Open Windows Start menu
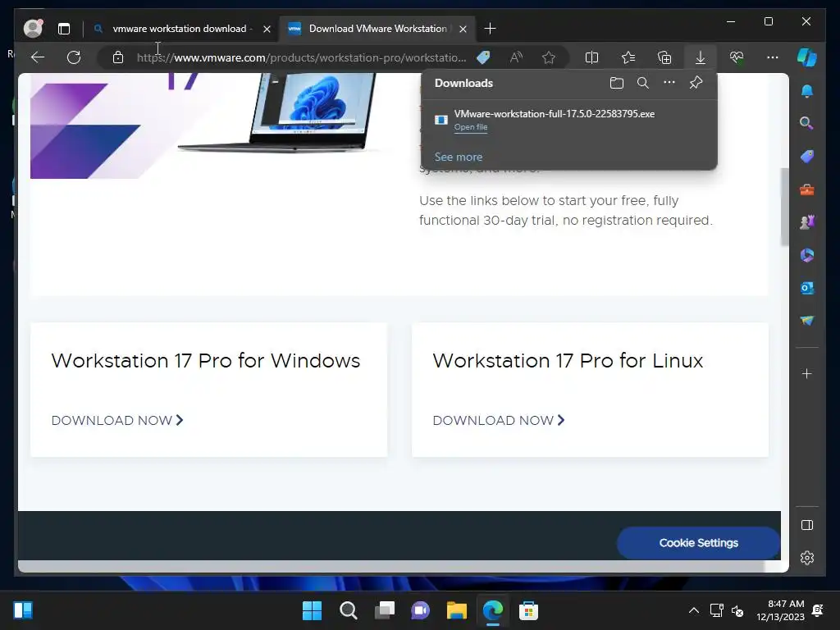Viewport: 840px width, 630px height. (312, 610)
